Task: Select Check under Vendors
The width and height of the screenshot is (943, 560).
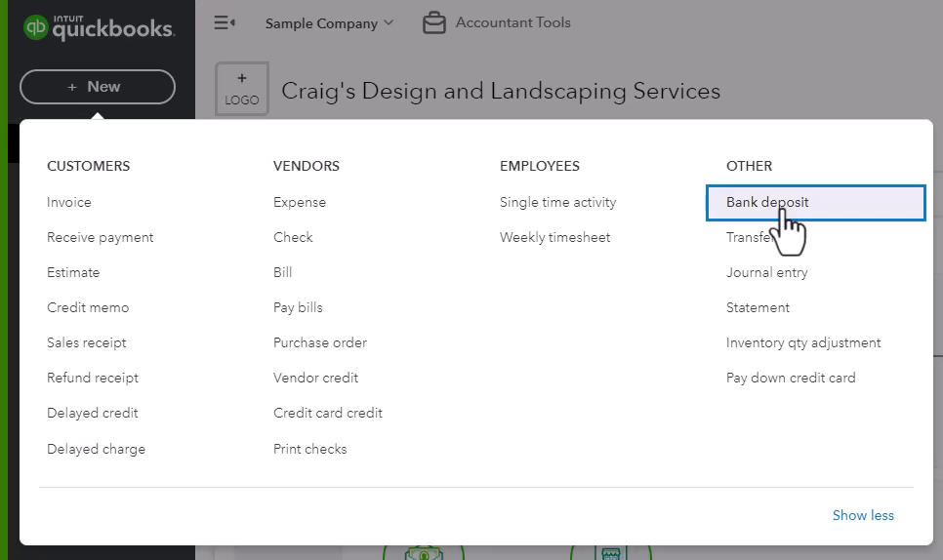Action: pyautogui.click(x=293, y=237)
